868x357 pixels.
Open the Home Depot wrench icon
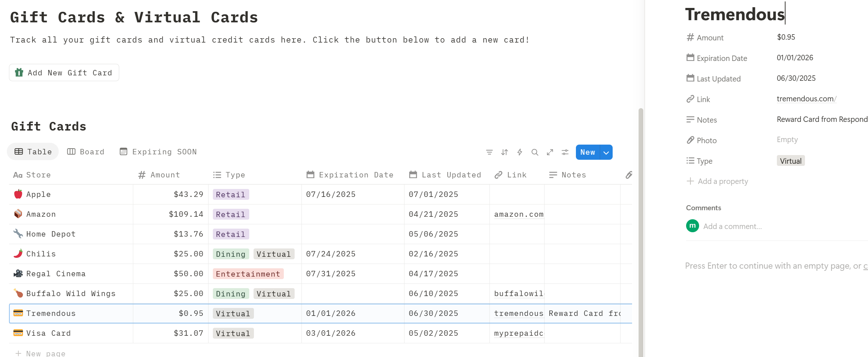[x=18, y=234]
